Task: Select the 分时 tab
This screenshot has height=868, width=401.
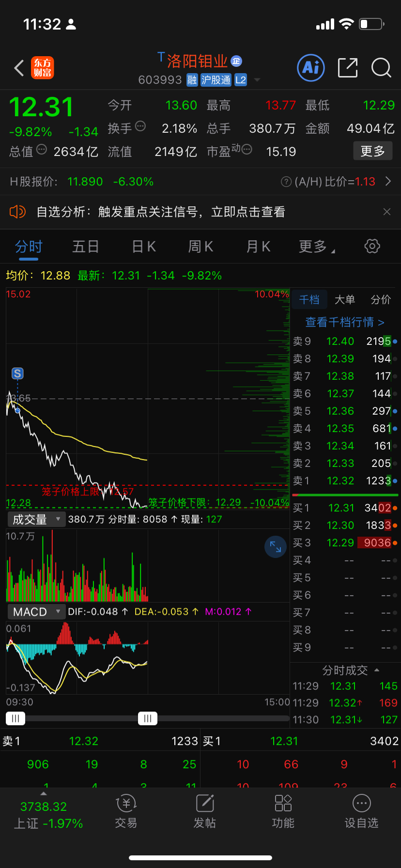Action: 29,247
